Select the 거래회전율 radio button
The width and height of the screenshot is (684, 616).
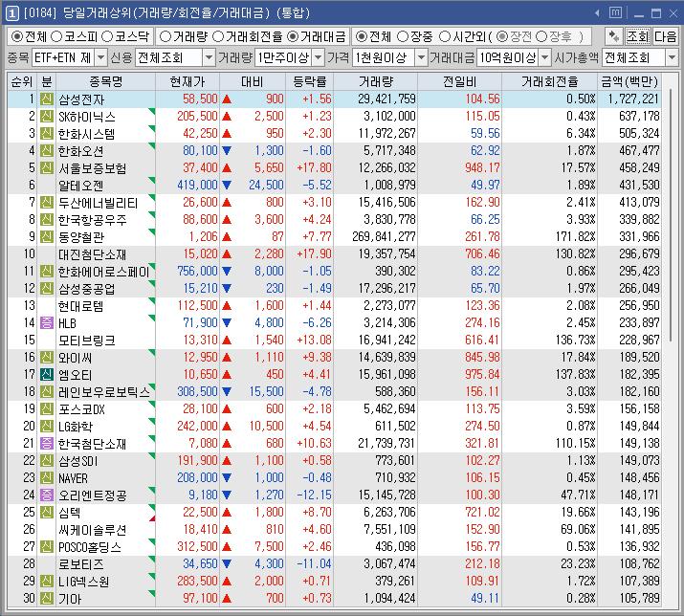click(218, 36)
